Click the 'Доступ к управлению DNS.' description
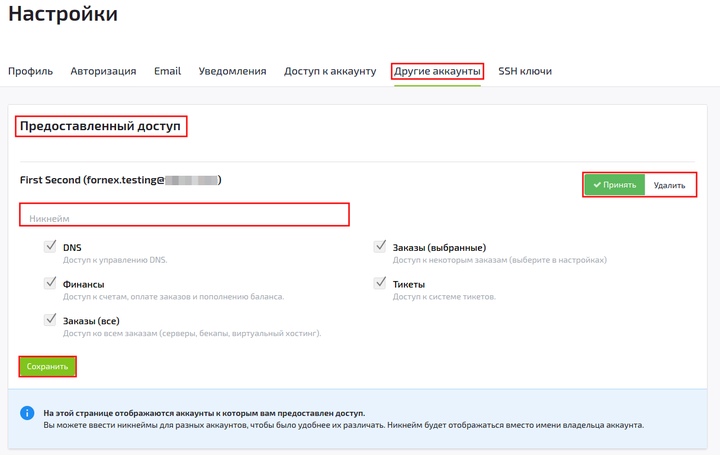Image resolution: width=720 pixels, height=455 pixels. click(115, 260)
